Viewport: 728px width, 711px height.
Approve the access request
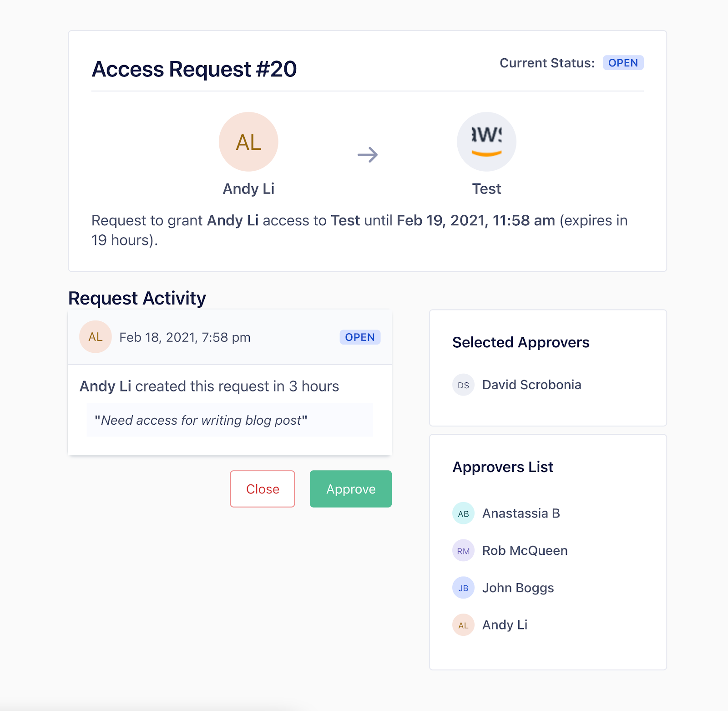pos(350,489)
